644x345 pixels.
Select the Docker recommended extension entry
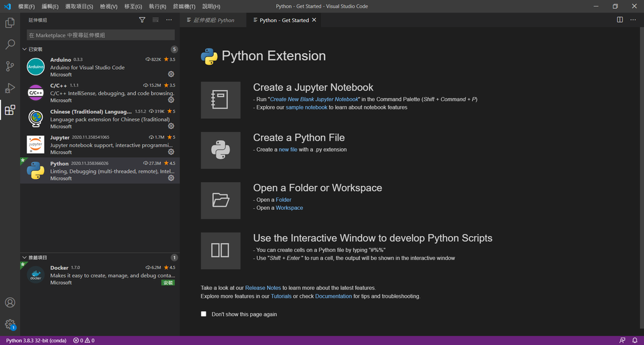(100, 275)
